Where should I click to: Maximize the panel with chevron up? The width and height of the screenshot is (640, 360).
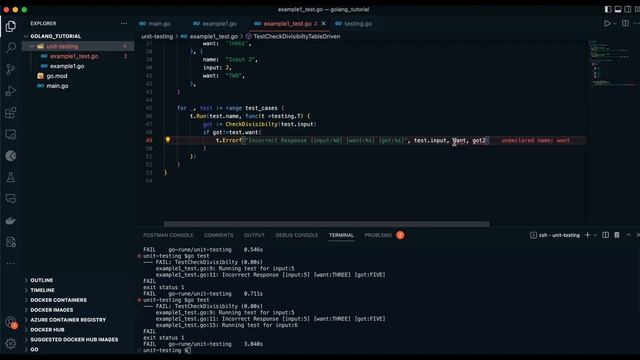[x=629, y=235]
